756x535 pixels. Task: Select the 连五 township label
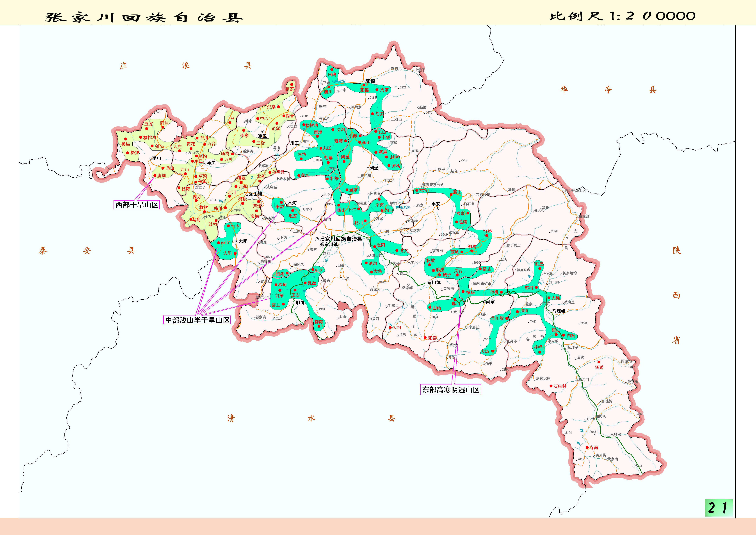tap(262, 136)
